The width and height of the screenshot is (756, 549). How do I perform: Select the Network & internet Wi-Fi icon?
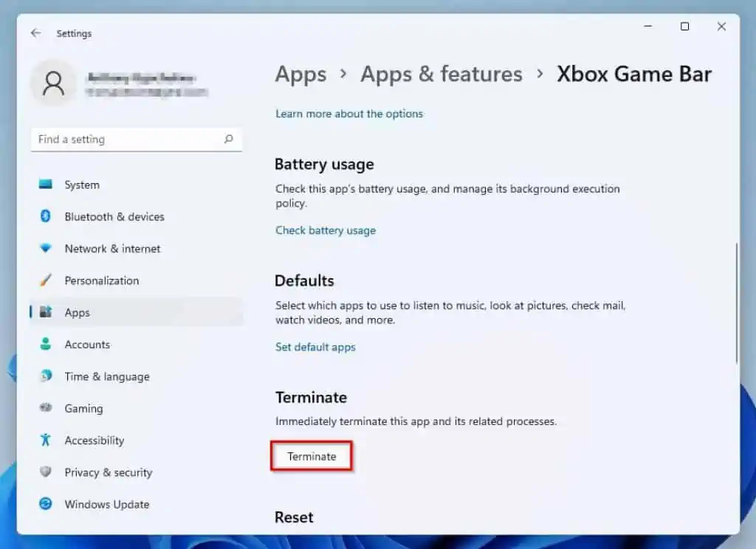click(46, 249)
